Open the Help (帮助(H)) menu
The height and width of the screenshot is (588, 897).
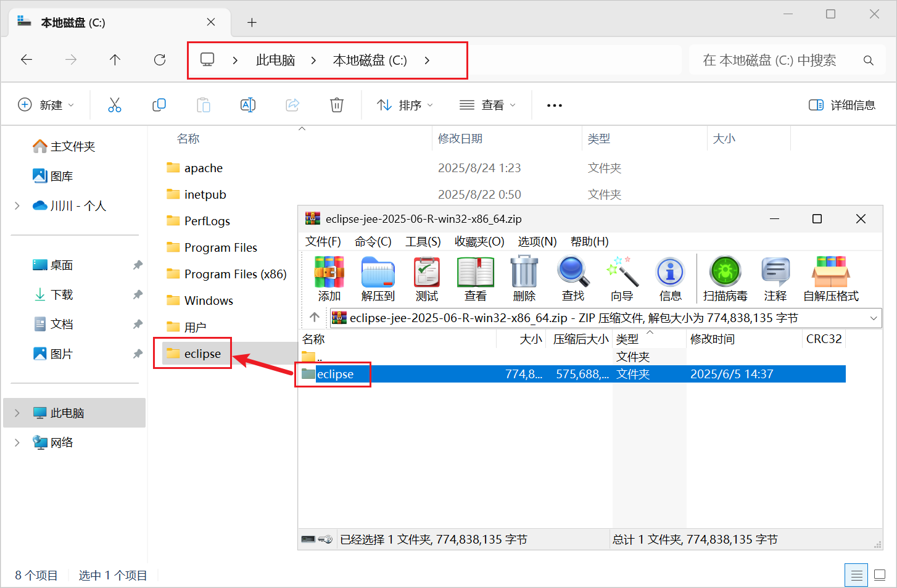pyautogui.click(x=590, y=241)
